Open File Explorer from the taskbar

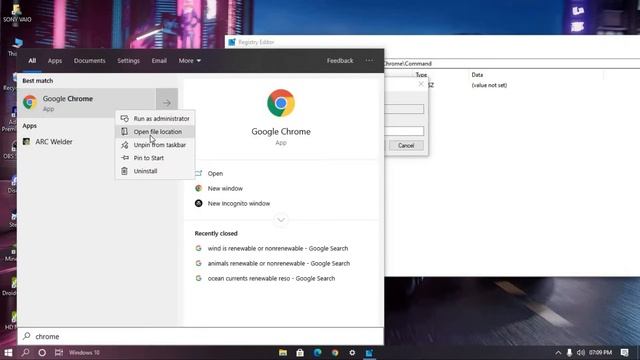coord(282,353)
